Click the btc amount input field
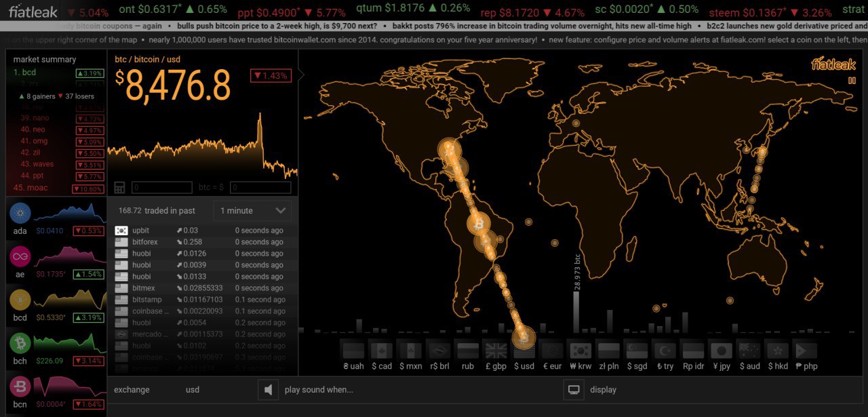The image size is (868, 417). [x=162, y=187]
